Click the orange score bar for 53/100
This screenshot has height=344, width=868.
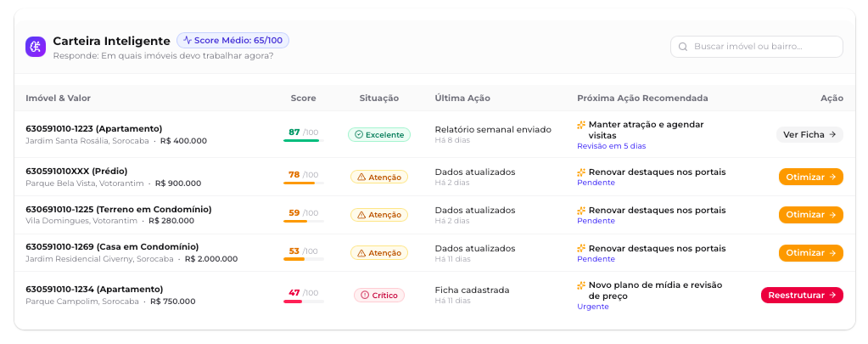(304, 259)
